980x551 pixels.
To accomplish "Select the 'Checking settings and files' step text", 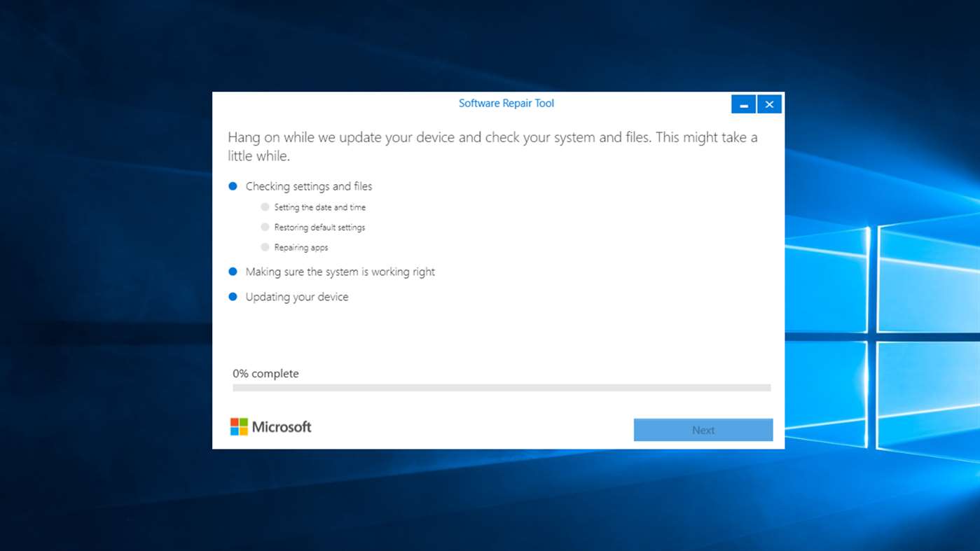I will [x=309, y=186].
